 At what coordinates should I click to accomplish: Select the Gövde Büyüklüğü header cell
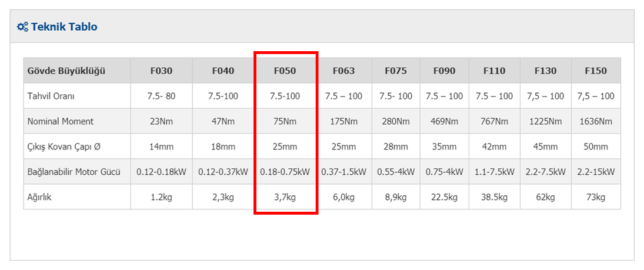click(77, 71)
